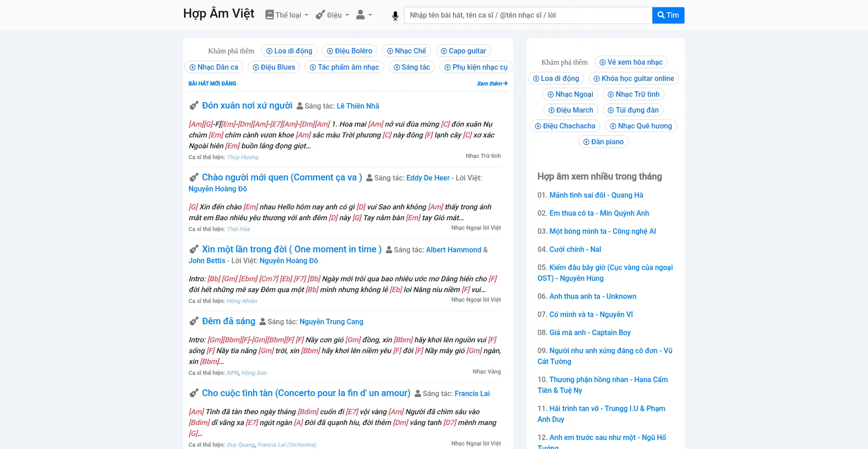The width and height of the screenshot is (868, 449).
Task: Open the Nhạc Trữ tình sidebar tag
Action: pyautogui.click(x=633, y=95)
